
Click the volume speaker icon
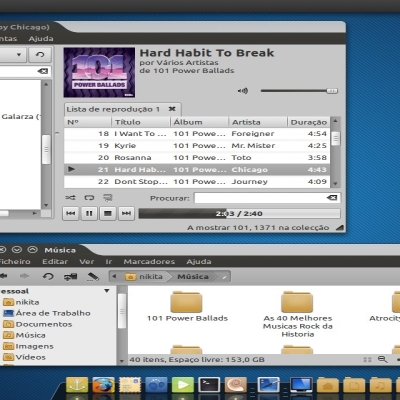(x=243, y=91)
